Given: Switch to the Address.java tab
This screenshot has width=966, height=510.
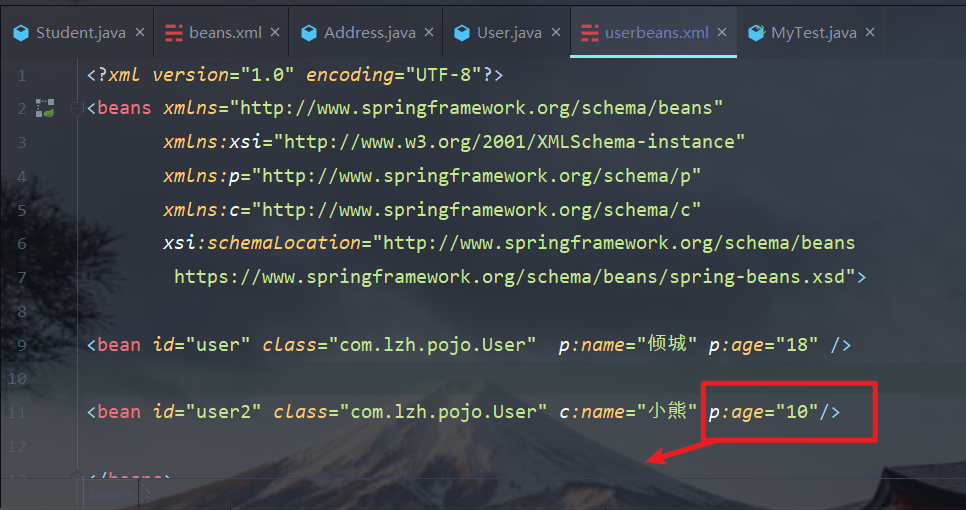Looking at the screenshot, I should click(x=370, y=33).
